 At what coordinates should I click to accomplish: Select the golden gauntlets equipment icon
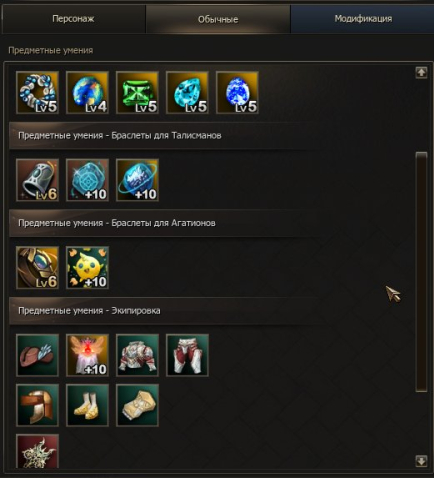(x=137, y=405)
